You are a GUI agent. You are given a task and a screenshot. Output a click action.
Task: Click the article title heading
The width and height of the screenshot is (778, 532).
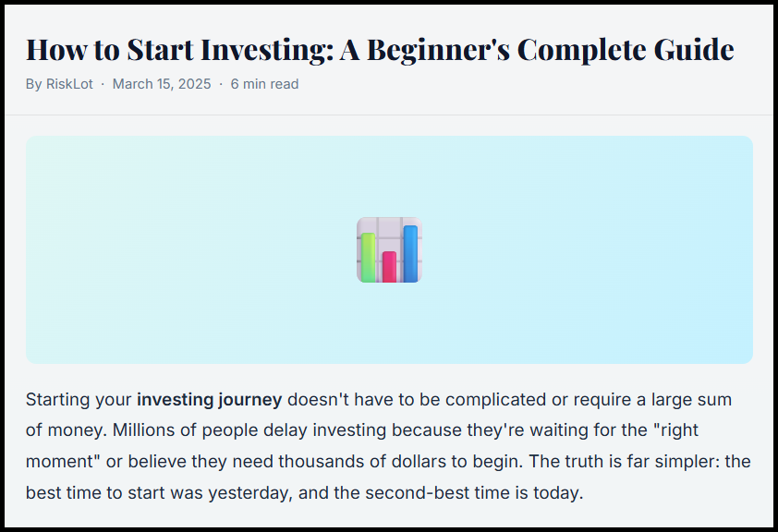coord(380,50)
